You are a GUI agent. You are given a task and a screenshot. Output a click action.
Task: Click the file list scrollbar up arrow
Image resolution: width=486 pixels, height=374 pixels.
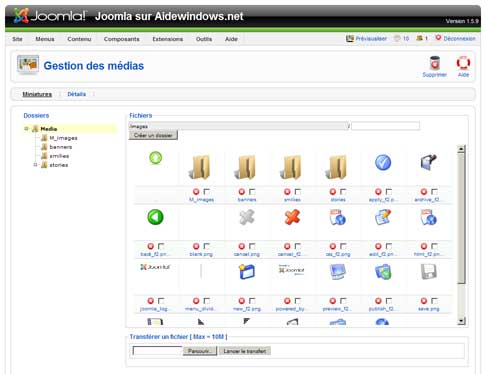461,149
